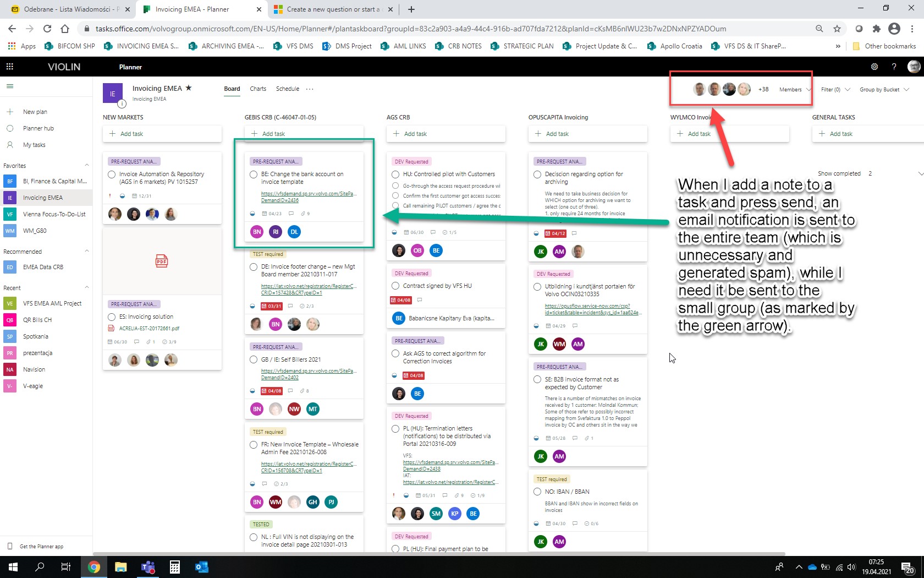Open opusflow service-now link
The image size is (924, 578).
(593, 309)
